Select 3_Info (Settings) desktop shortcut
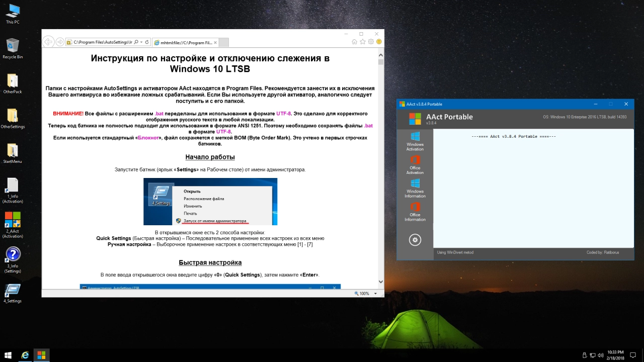The width and height of the screenshot is (644, 362). click(13, 260)
